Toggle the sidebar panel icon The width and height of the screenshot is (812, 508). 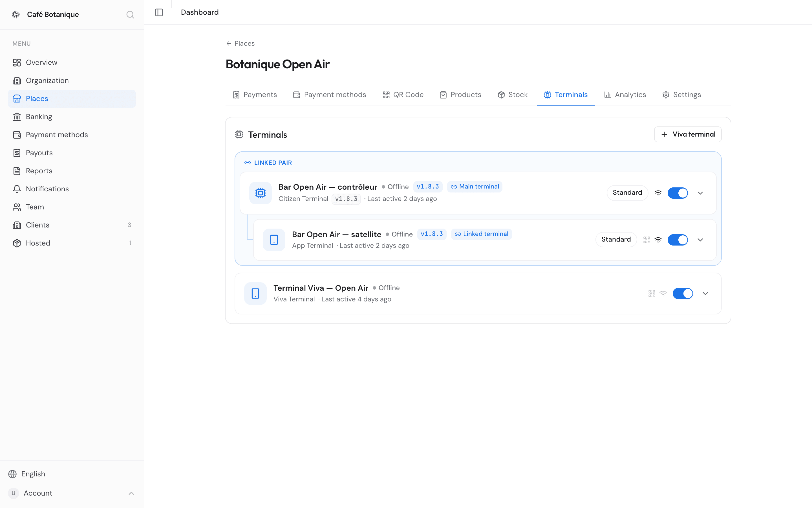159,12
